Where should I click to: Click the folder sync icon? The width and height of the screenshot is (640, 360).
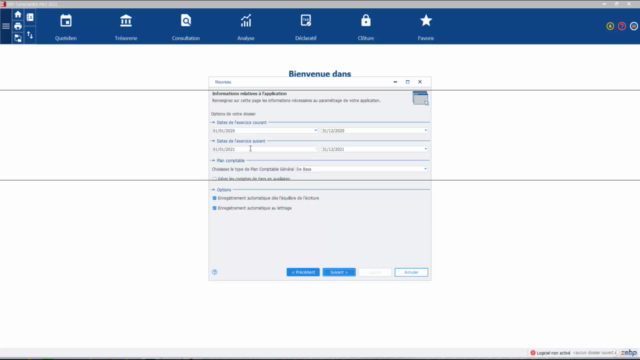(18, 38)
